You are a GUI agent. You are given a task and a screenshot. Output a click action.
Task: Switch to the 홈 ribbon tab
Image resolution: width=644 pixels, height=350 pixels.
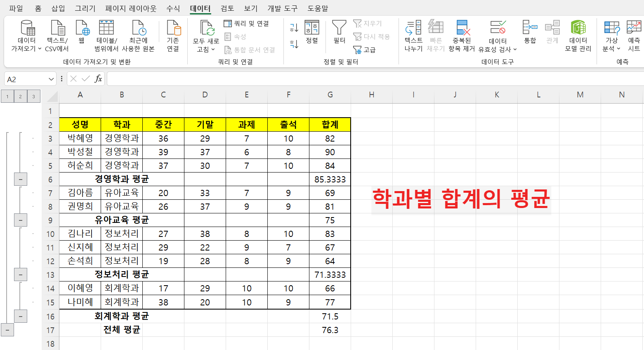(x=38, y=8)
